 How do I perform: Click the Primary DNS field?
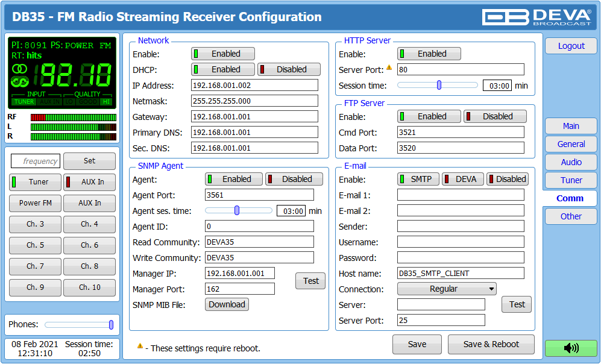pyautogui.click(x=254, y=132)
